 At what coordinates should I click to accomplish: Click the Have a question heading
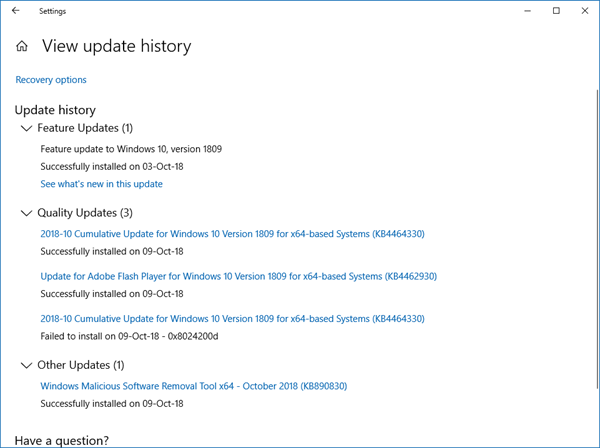click(62, 440)
